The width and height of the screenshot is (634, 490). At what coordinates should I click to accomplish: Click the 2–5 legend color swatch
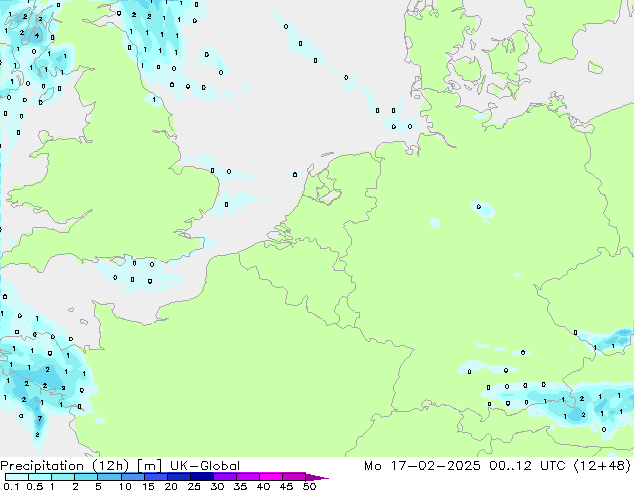click(86, 477)
